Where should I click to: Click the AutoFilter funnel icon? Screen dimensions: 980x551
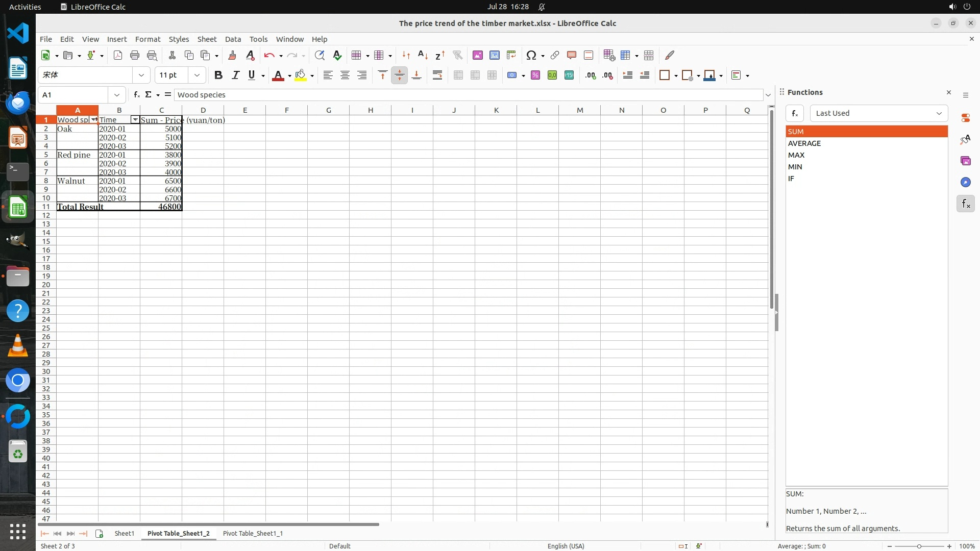[457, 55]
